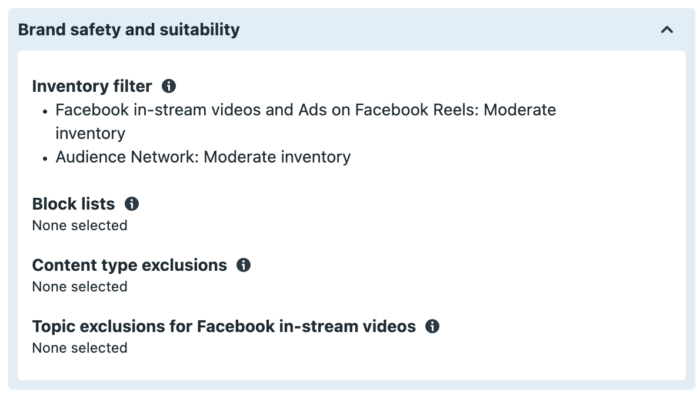Click Moderate inventory value after Audience Network

pyautogui.click(x=277, y=157)
